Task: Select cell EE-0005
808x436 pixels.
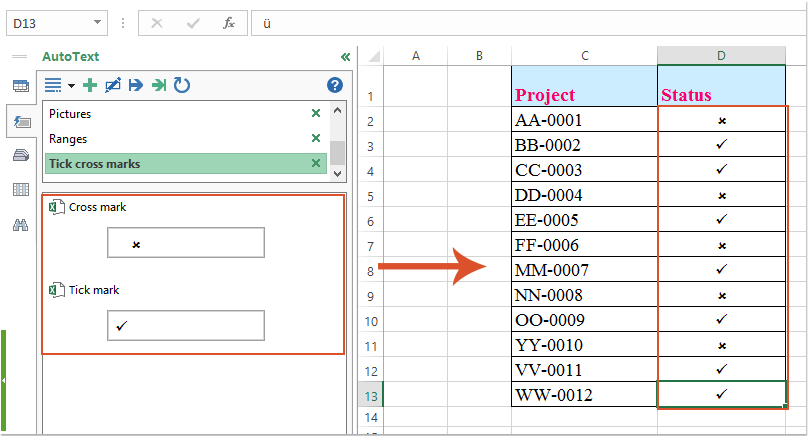Action: [584, 220]
